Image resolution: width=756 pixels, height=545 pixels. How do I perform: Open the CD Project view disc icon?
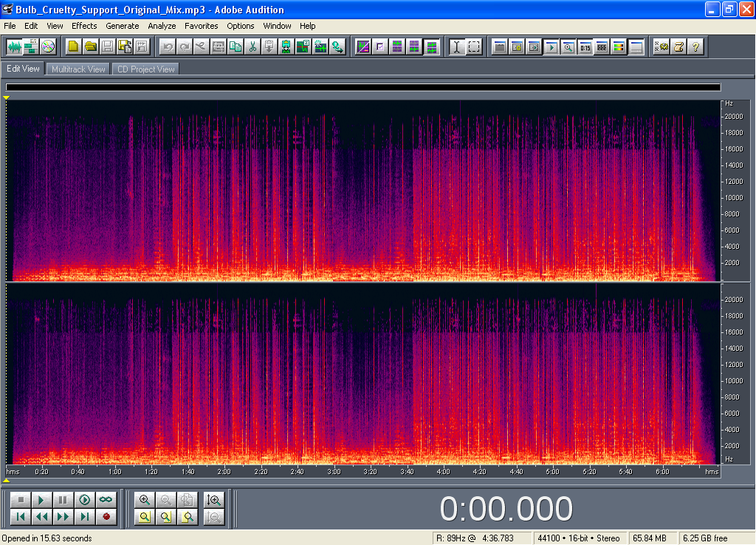(x=48, y=47)
